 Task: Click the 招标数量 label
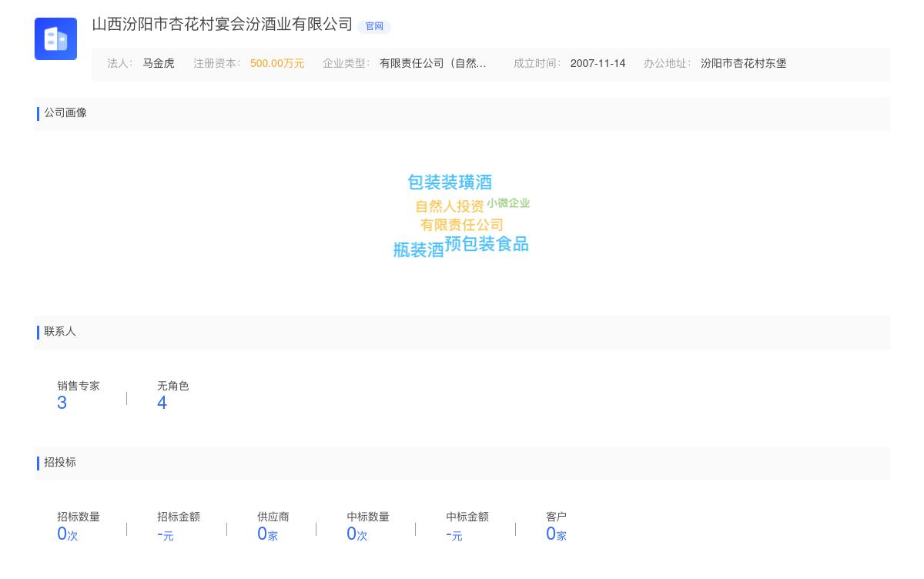[x=79, y=517]
